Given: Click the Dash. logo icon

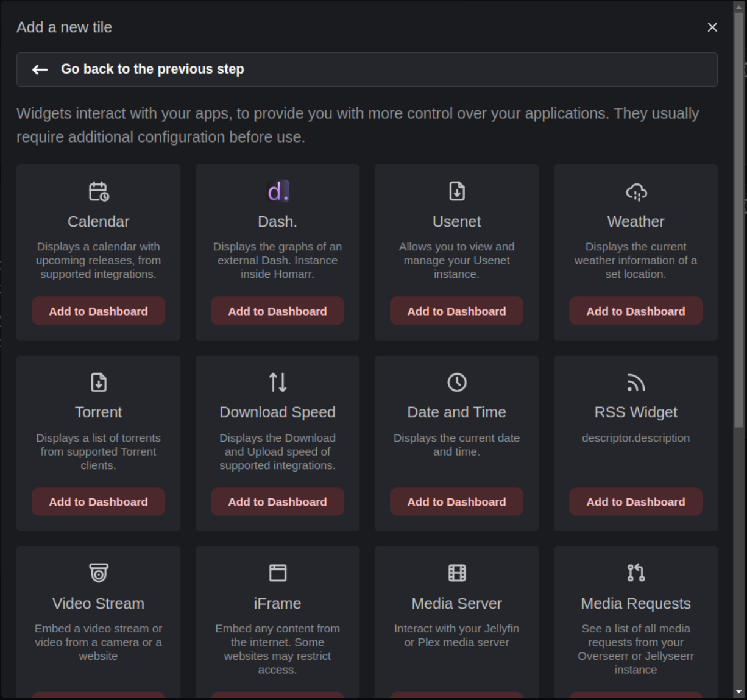Looking at the screenshot, I should (277, 191).
